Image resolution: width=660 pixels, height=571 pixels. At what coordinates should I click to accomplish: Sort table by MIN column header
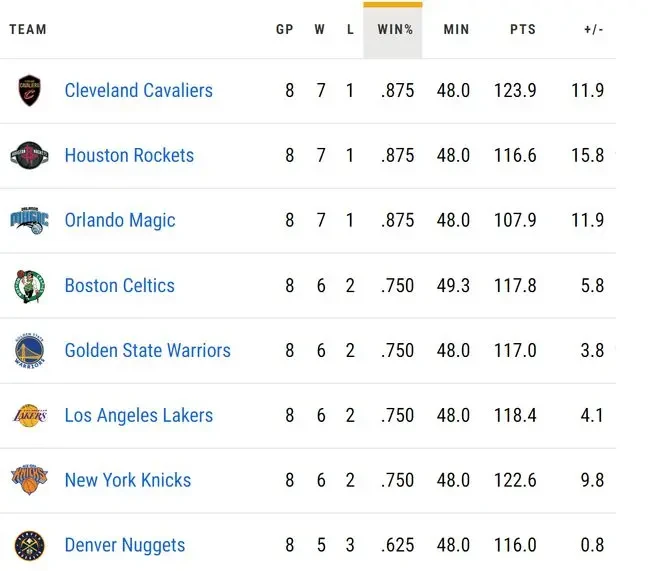(456, 29)
